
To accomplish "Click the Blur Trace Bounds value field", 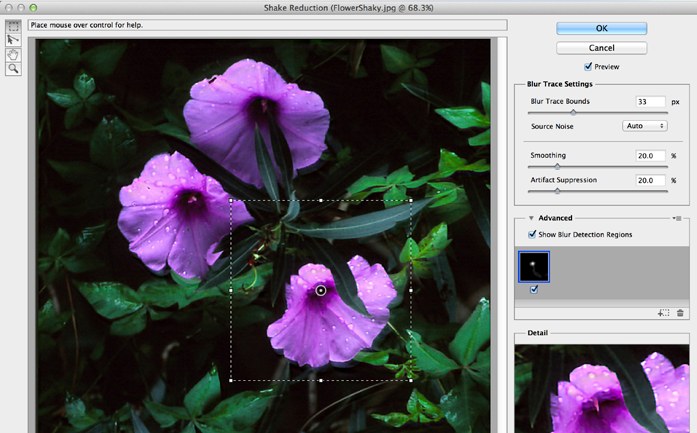I will [651, 102].
